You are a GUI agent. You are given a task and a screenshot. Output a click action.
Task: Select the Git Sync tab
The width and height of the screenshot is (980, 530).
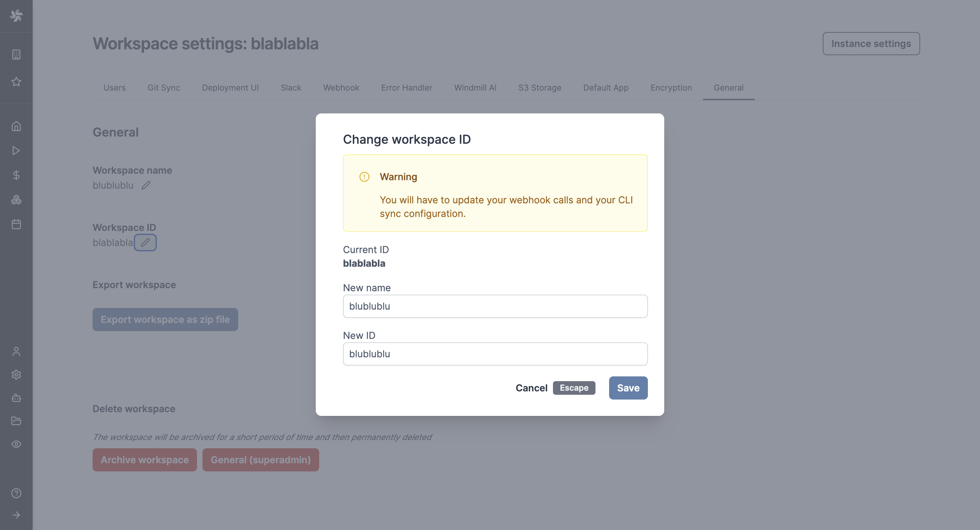pyautogui.click(x=163, y=87)
